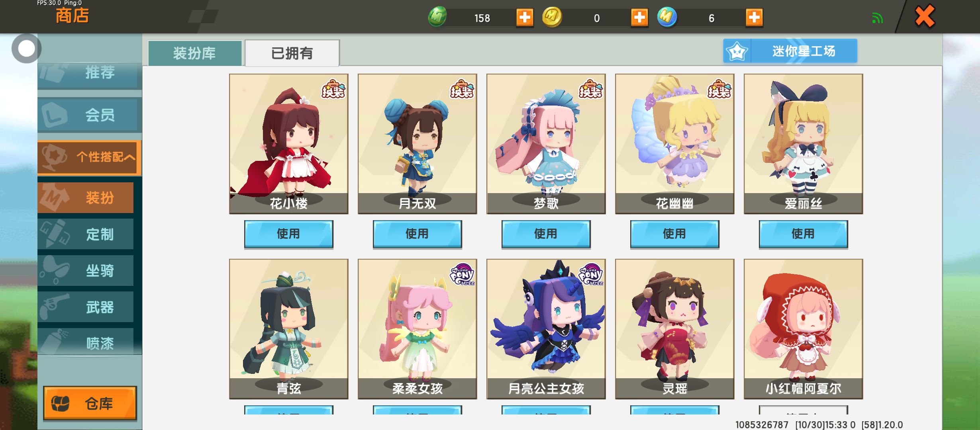Use the 爱丽丝 outfit
This screenshot has height=430, width=980.
click(803, 234)
